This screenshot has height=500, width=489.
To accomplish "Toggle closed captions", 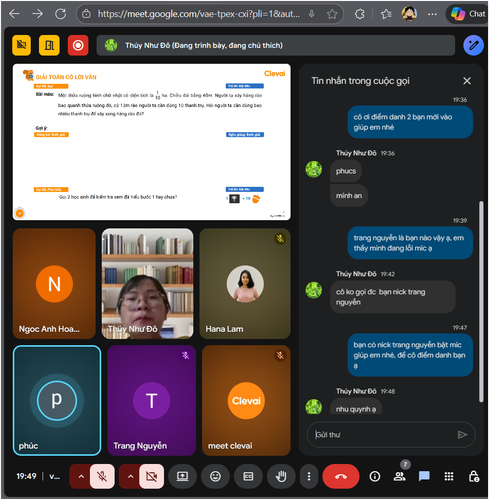I will coord(248,476).
